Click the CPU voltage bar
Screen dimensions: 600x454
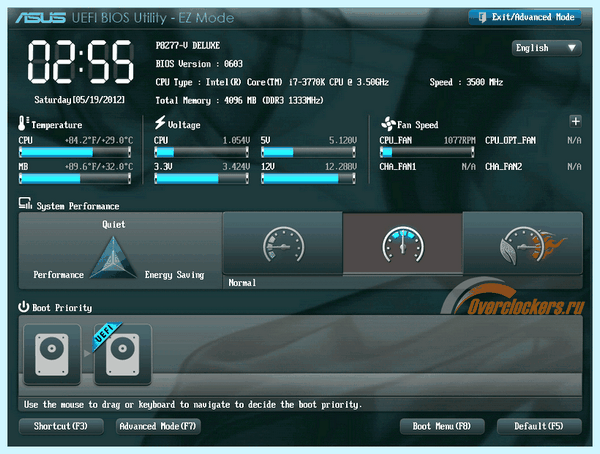tap(202, 152)
